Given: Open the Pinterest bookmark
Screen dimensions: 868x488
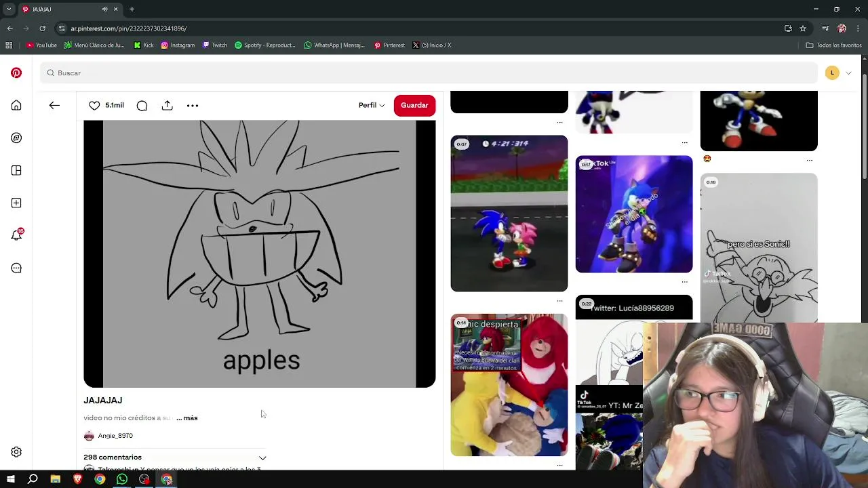Looking at the screenshot, I should click(x=389, y=45).
